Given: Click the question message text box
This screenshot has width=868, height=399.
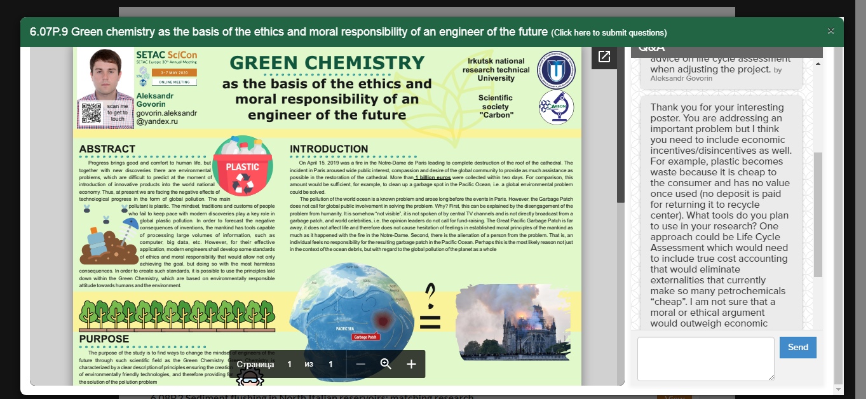Looking at the screenshot, I should 705,359.
